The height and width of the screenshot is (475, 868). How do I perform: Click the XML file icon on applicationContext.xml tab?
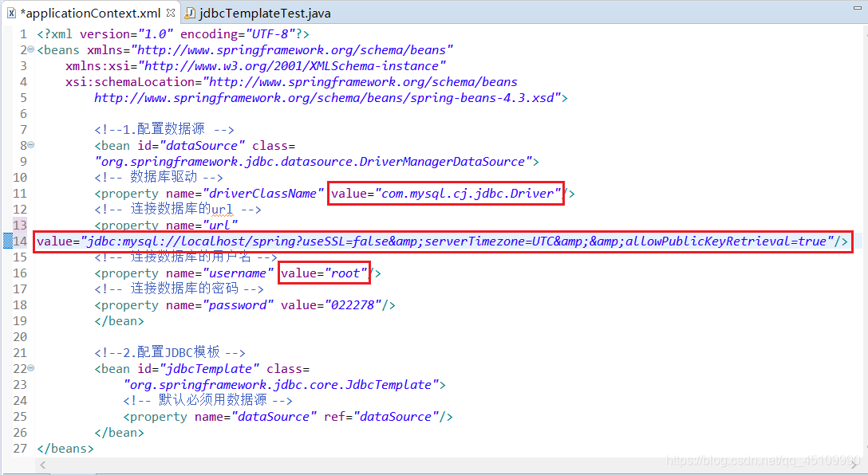[13, 13]
